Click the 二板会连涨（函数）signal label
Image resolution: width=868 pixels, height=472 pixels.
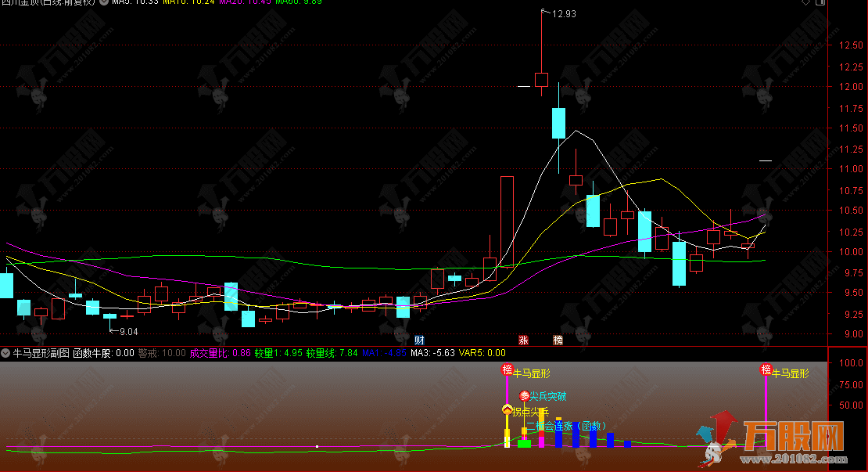[567, 426]
